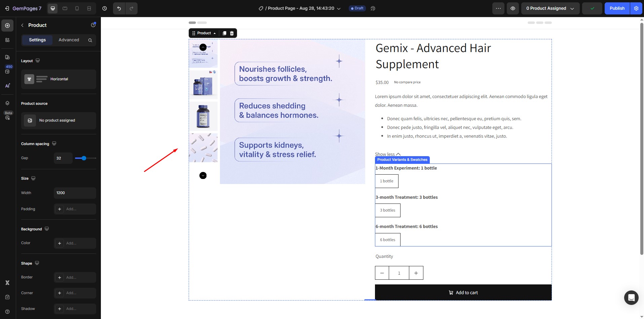Viewport: 644px width, 319px height.
Task: Publish the page
Action: pyautogui.click(x=617, y=8)
